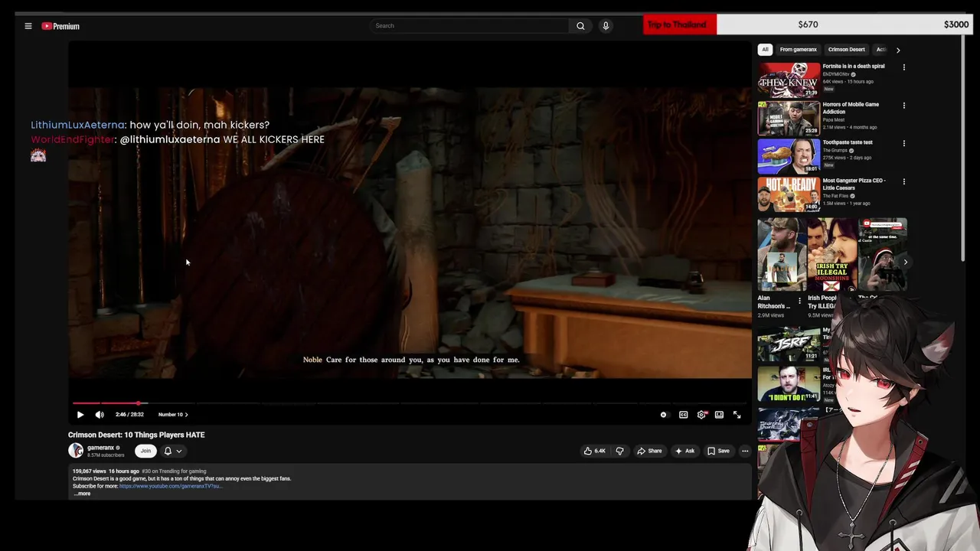Open the Number 10 chapter list

coord(173,415)
